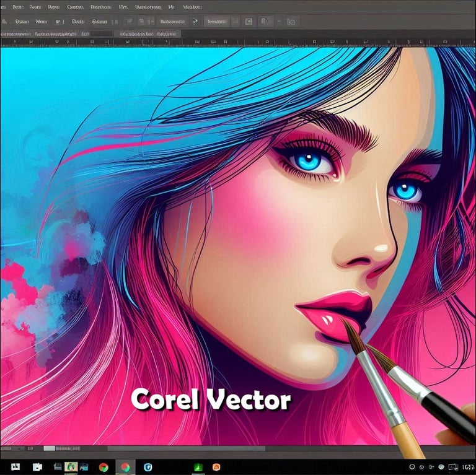Click the active red-green round taskbar app

tap(125, 467)
